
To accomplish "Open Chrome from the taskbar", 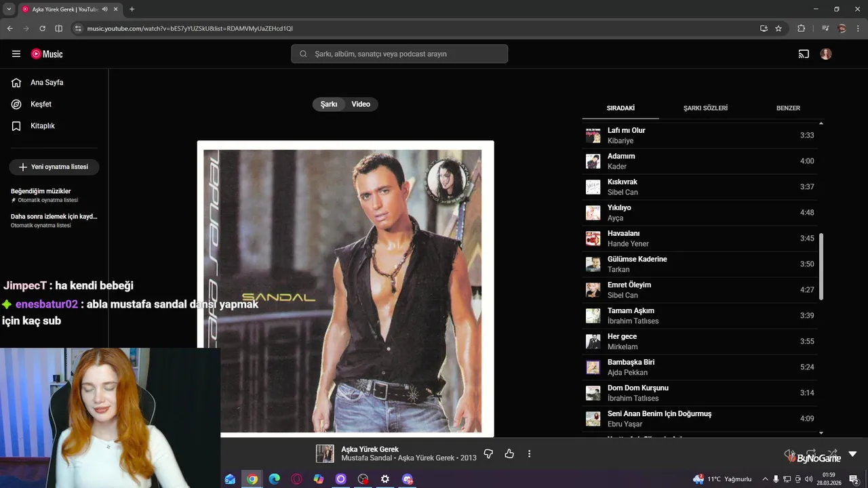I will click(252, 479).
